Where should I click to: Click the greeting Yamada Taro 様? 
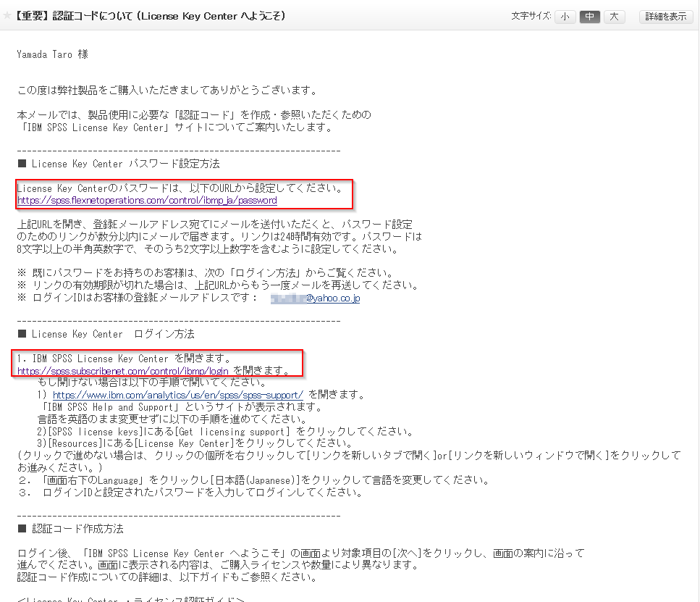(x=53, y=54)
